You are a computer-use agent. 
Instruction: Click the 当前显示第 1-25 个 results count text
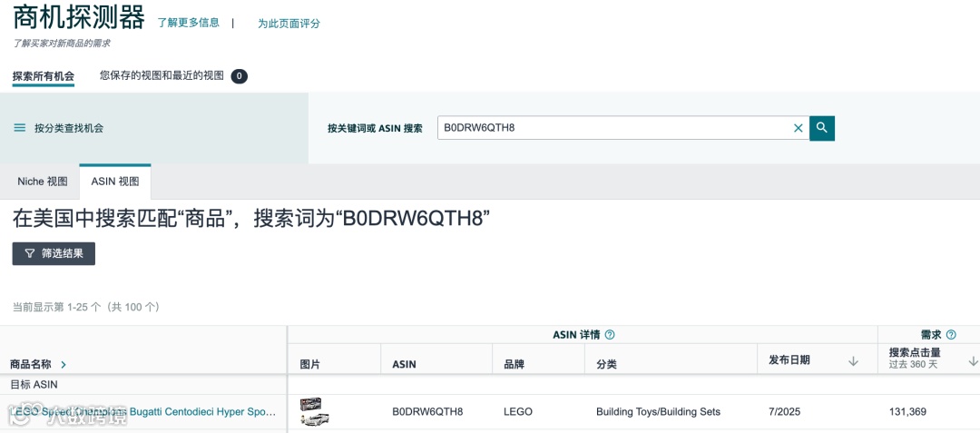tap(86, 307)
